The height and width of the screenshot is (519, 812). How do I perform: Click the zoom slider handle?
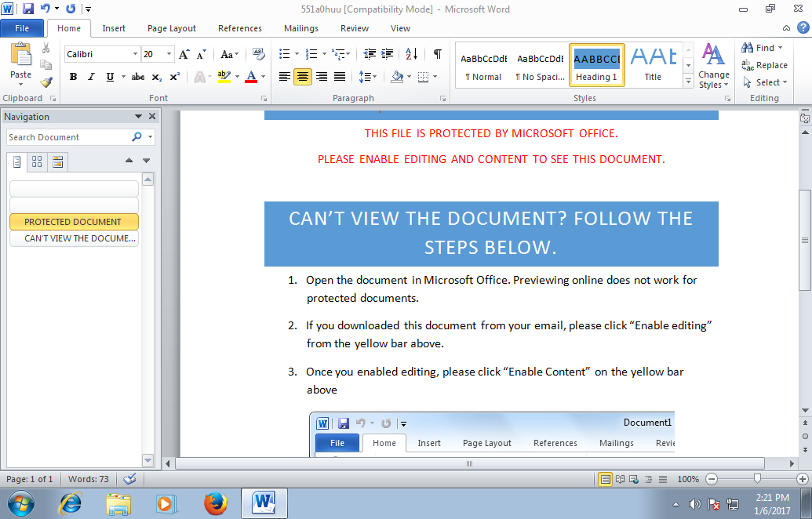[x=757, y=479]
